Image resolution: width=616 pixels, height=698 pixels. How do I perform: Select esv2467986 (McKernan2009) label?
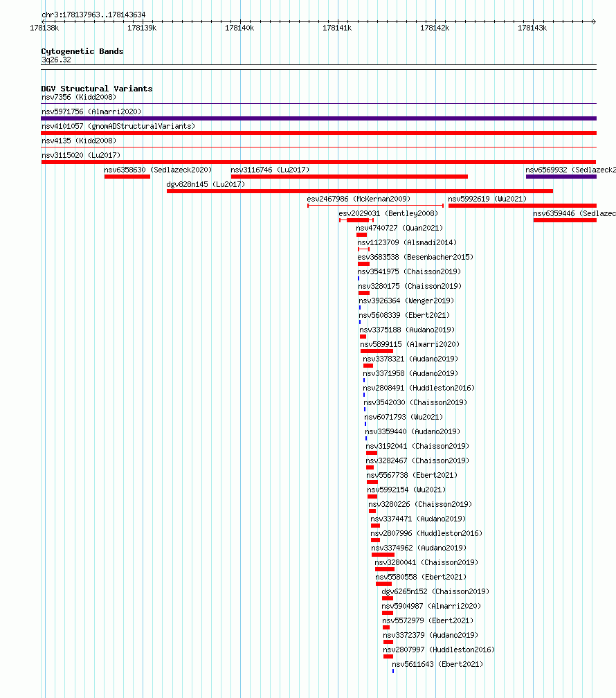tap(359, 199)
